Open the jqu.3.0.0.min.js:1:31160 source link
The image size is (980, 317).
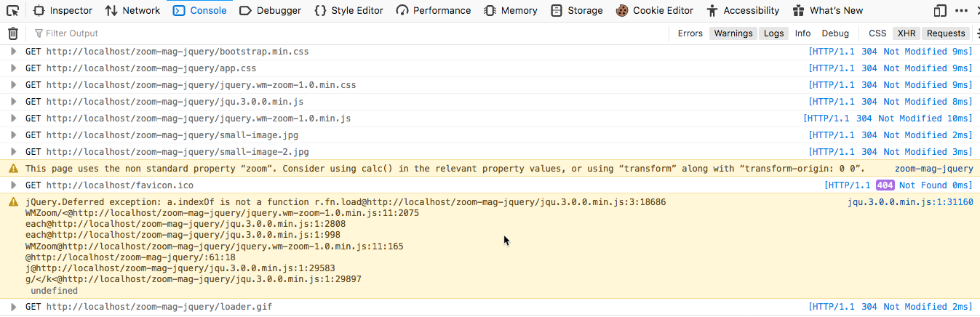pos(910,202)
